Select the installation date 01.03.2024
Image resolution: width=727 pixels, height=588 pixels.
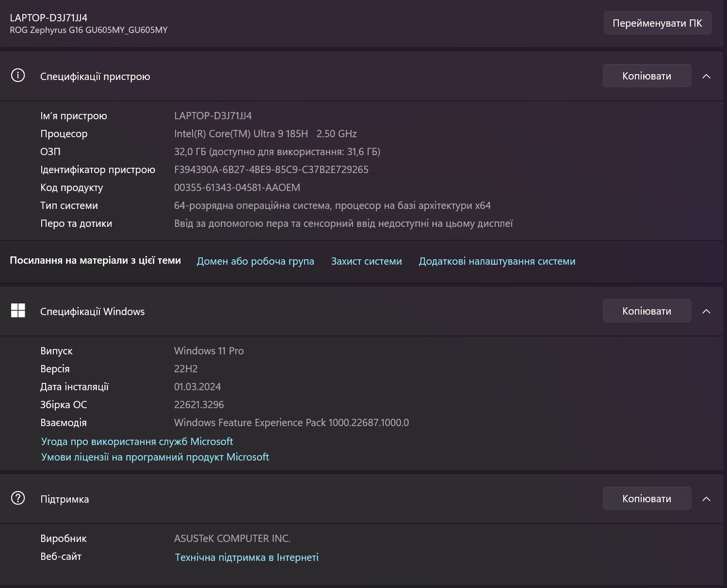(x=197, y=387)
